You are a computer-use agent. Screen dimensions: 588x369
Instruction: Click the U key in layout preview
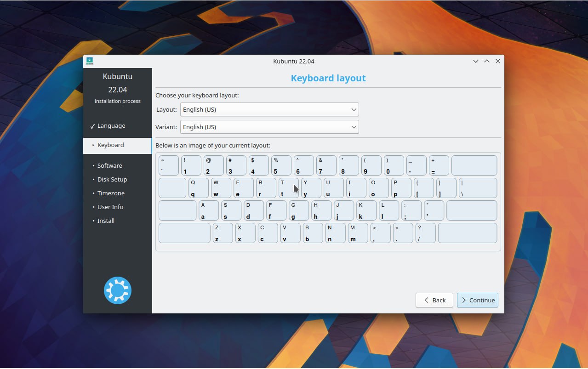(334, 188)
